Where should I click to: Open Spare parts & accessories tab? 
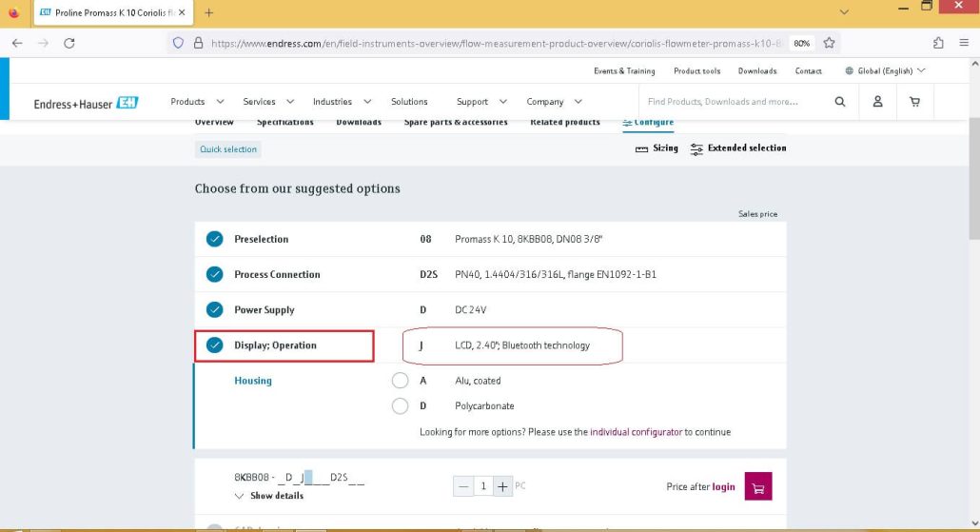(x=456, y=122)
